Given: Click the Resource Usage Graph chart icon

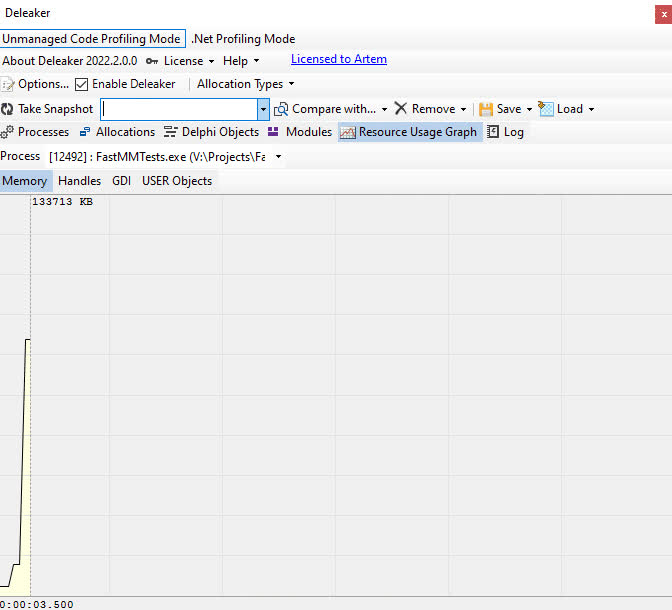Looking at the screenshot, I should click(x=347, y=133).
